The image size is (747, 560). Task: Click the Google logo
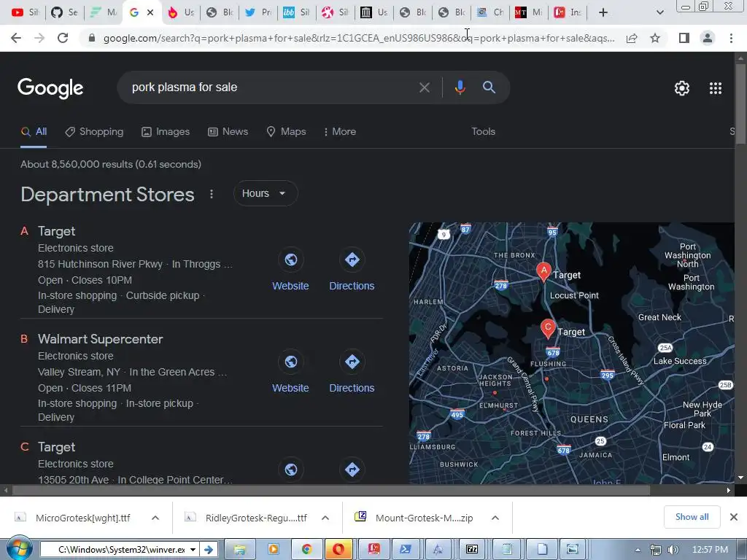click(50, 88)
